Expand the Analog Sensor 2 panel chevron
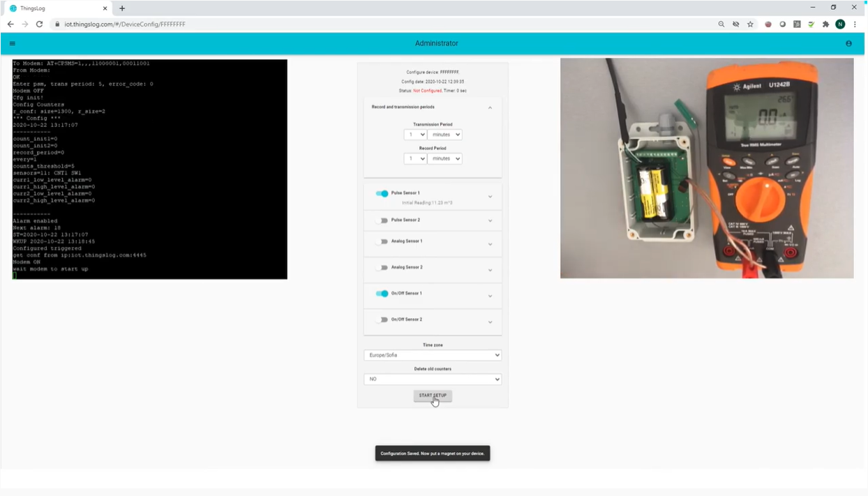Image resolution: width=868 pixels, height=496 pixels. pos(490,270)
